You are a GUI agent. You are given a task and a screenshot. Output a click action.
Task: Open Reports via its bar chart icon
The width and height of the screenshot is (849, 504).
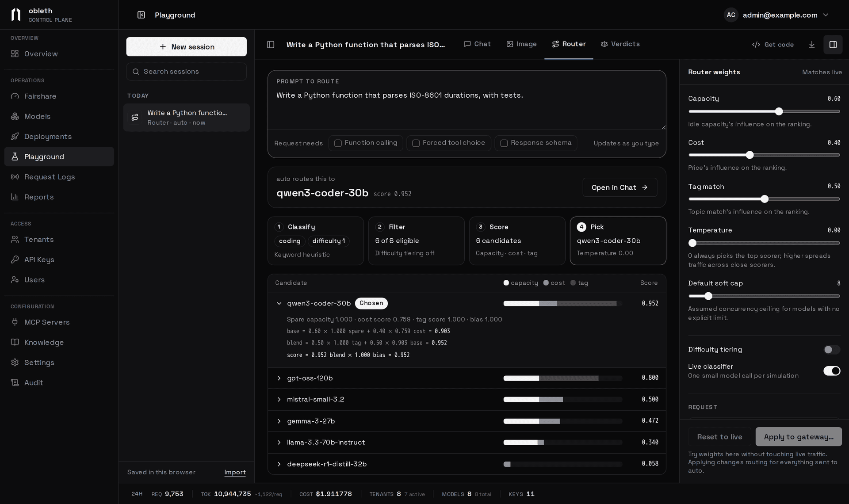(15, 197)
